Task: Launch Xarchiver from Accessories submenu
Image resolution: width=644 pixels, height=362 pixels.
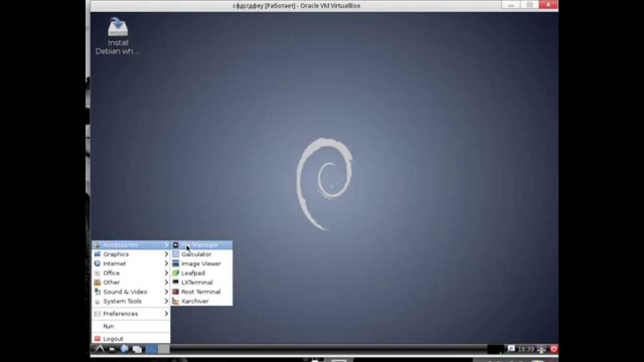Action: pos(202,301)
